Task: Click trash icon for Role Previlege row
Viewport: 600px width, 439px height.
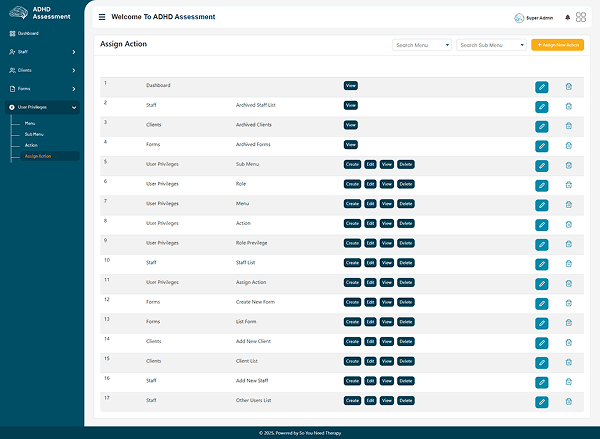Action: [569, 244]
